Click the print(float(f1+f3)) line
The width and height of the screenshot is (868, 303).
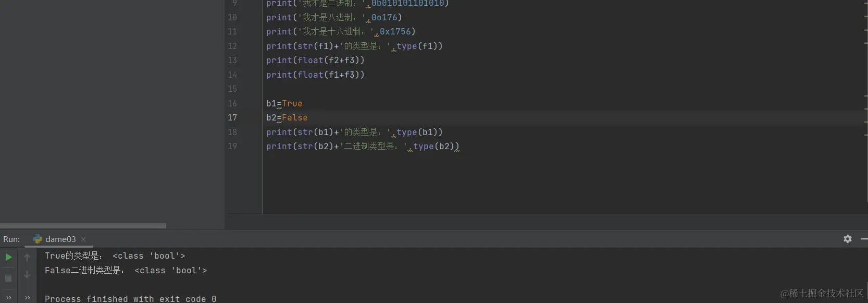315,75
